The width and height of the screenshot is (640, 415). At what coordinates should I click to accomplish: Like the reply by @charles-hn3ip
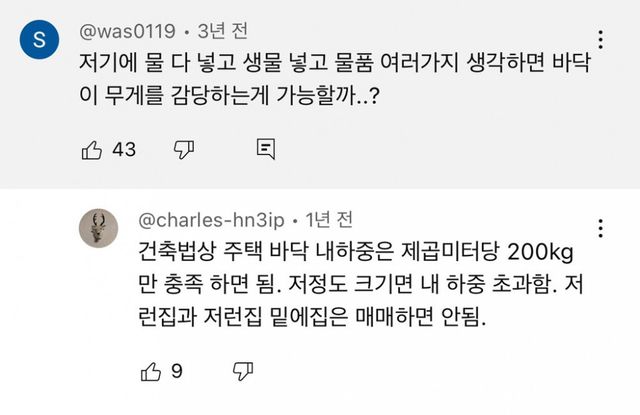pyautogui.click(x=150, y=372)
